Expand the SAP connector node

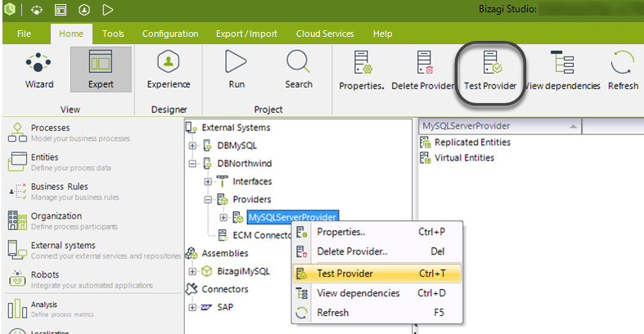click(x=192, y=307)
